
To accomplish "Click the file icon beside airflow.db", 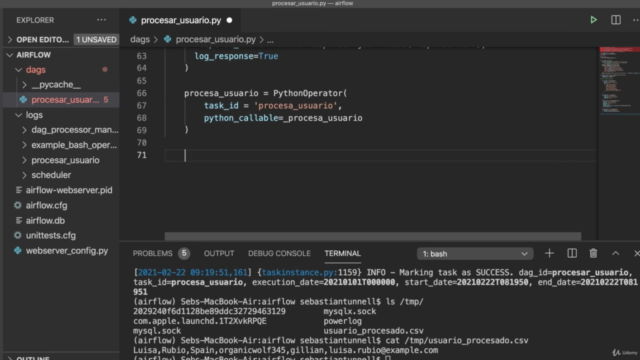I will pos(18,220).
